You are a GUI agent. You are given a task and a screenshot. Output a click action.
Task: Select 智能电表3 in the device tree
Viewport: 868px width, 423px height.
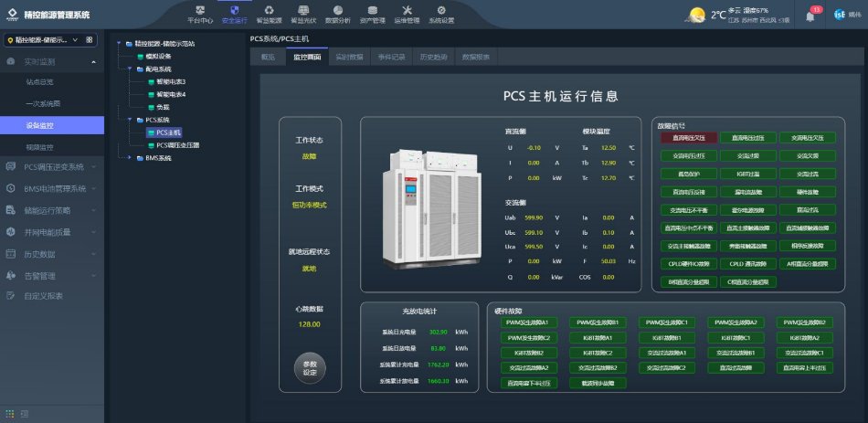171,81
